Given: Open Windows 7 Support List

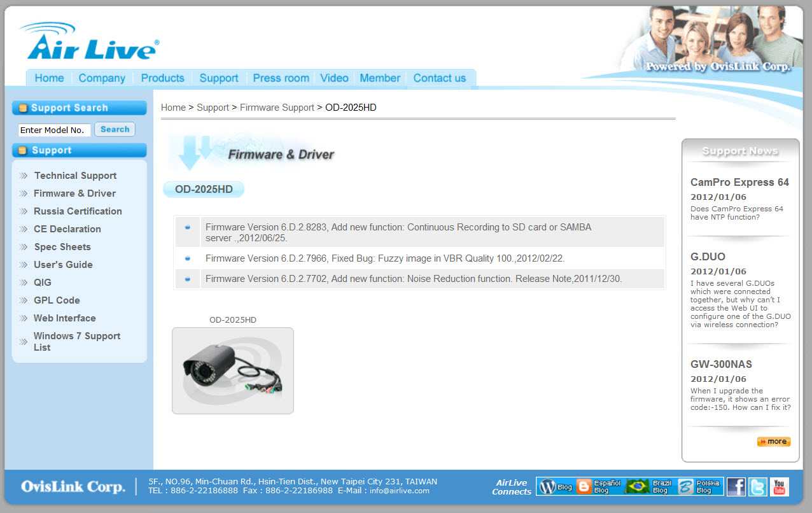Looking at the screenshot, I should [77, 342].
